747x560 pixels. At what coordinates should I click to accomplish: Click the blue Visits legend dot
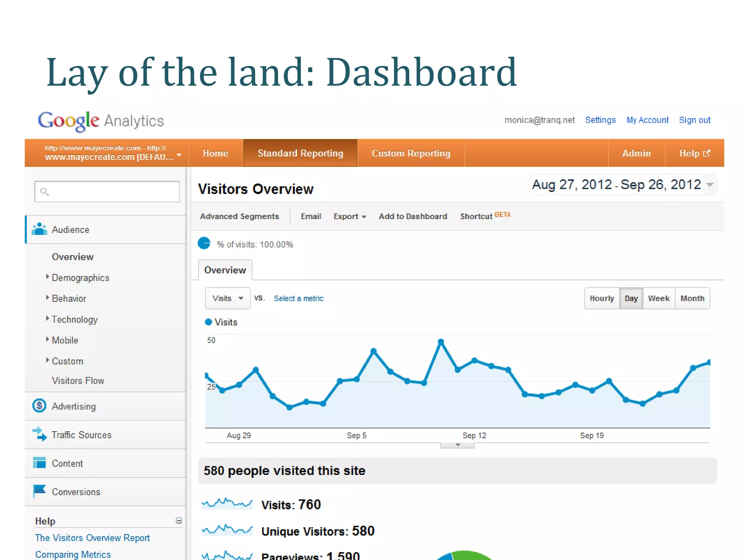[x=209, y=322]
